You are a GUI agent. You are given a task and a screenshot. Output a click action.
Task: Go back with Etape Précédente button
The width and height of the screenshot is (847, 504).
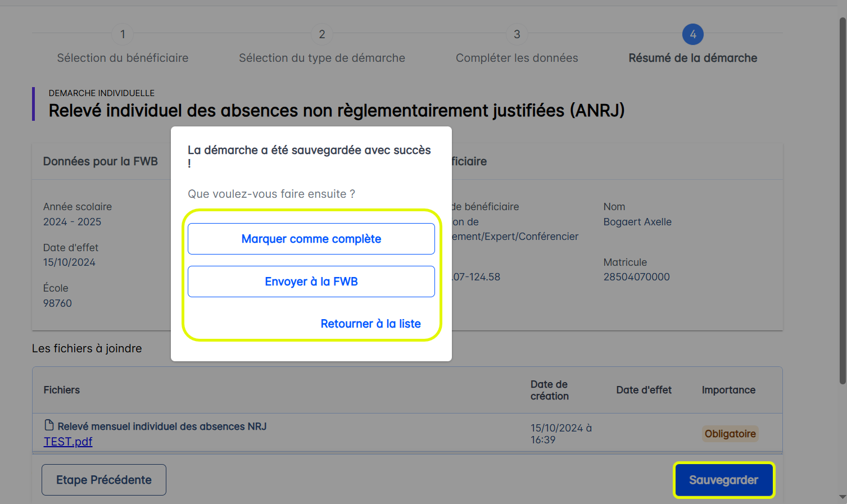tap(104, 480)
